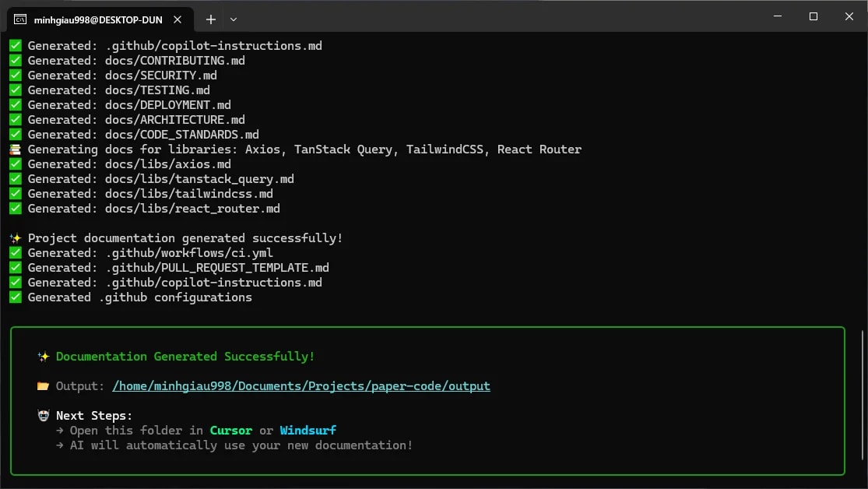Click the checkmark beside Generated .github configurations
Image resolution: width=868 pixels, height=489 pixels.
tap(15, 297)
